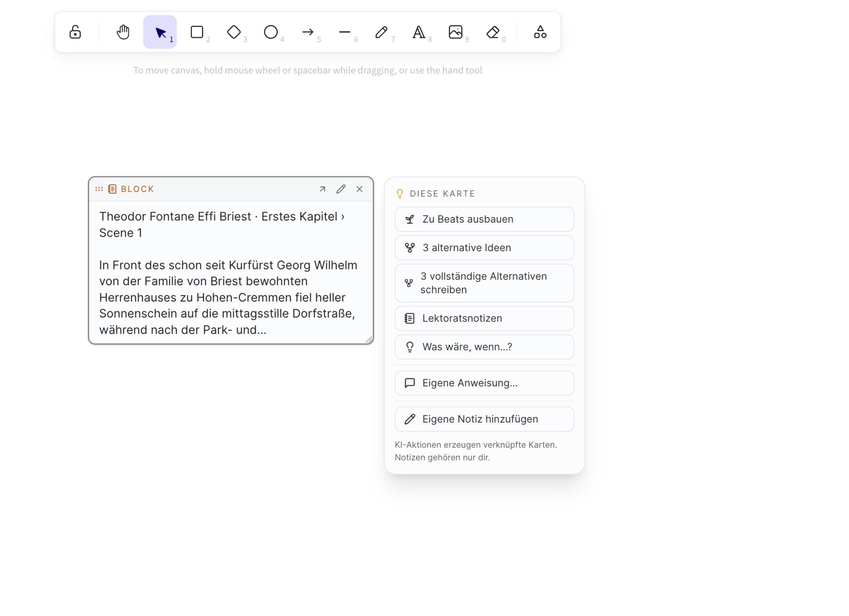
Task: Open Block card in expanded view
Action: [x=322, y=189]
